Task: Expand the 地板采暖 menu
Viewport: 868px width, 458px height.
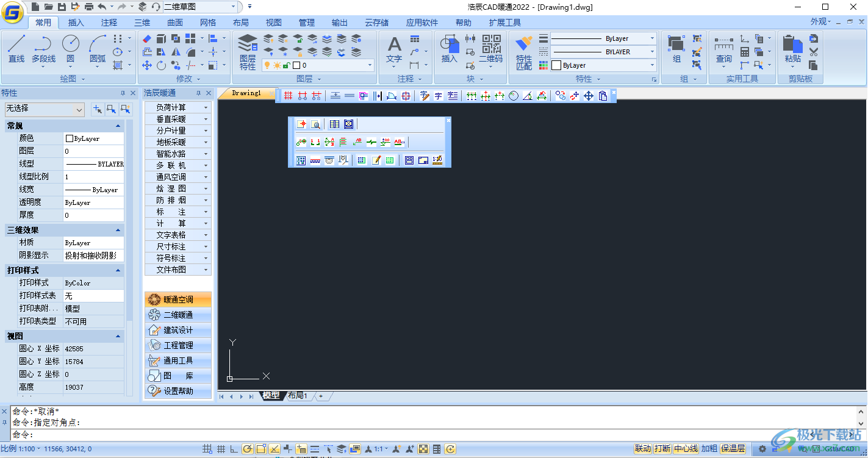Action: click(x=178, y=142)
